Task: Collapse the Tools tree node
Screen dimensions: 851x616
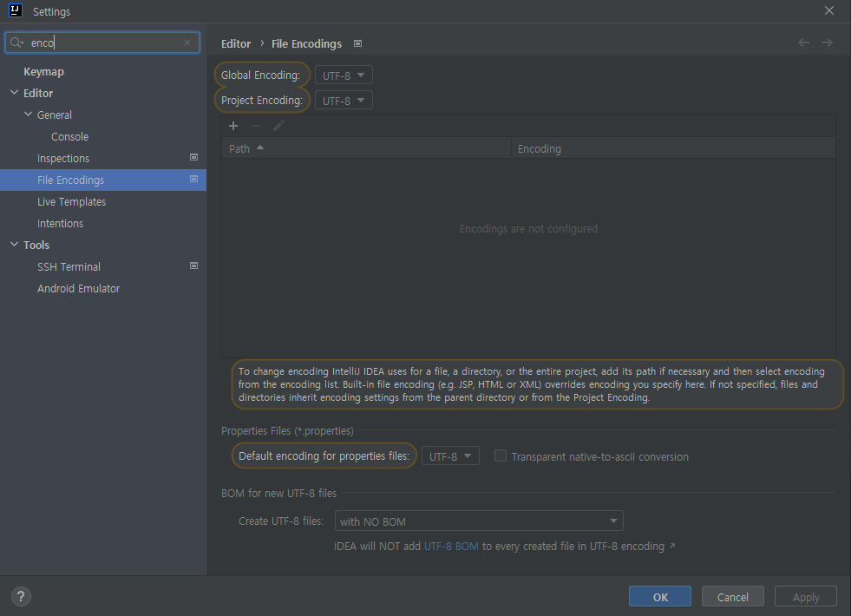Action: pyautogui.click(x=15, y=245)
